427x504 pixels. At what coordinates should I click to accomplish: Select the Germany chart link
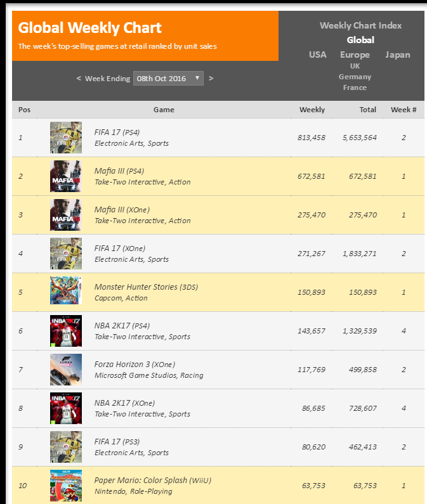point(355,77)
